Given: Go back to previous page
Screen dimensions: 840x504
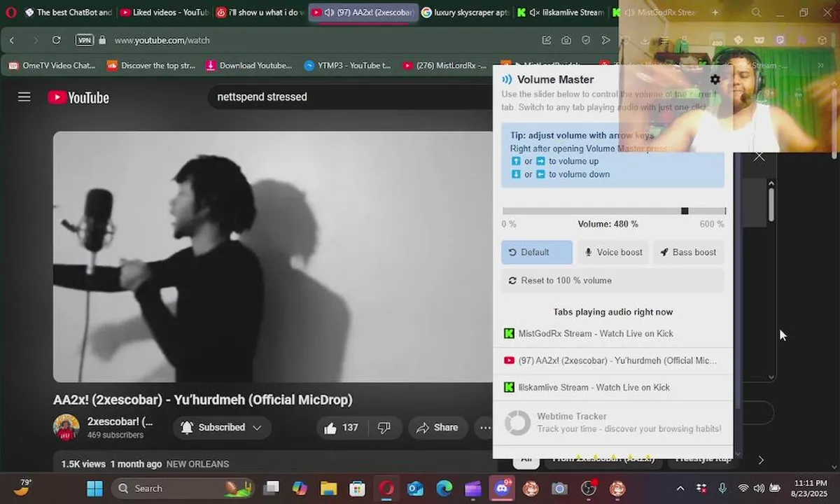Looking at the screenshot, I should tap(12, 40).
